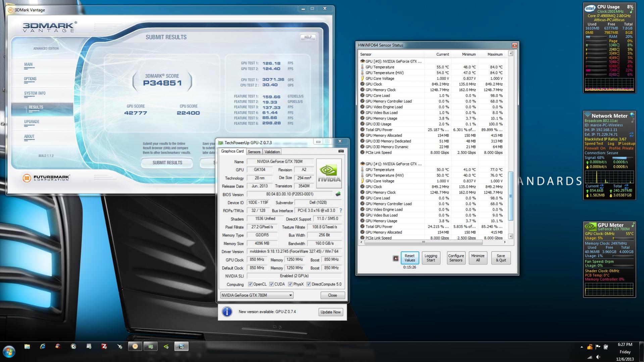Click the HWiNFO vertical scrollbar thumb
Image resolution: width=644 pixels, height=362 pixels.
pyautogui.click(x=511, y=196)
